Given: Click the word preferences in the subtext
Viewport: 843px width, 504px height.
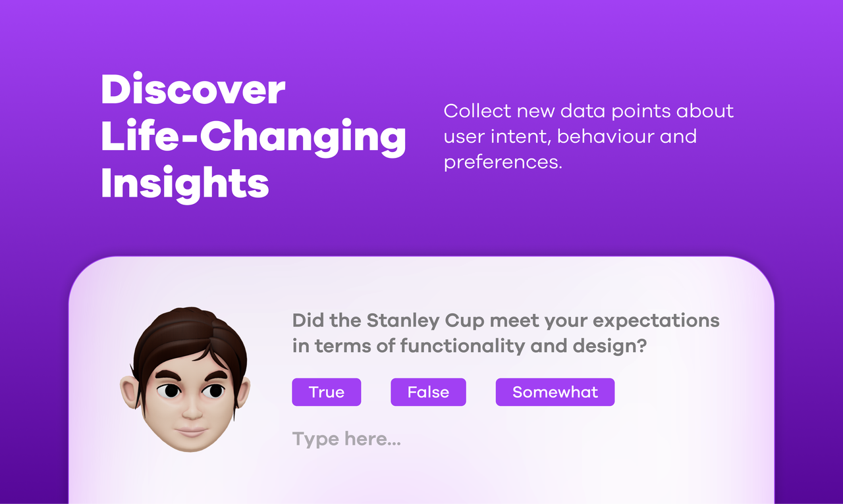Looking at the screenshot, I should pos(501,162).
